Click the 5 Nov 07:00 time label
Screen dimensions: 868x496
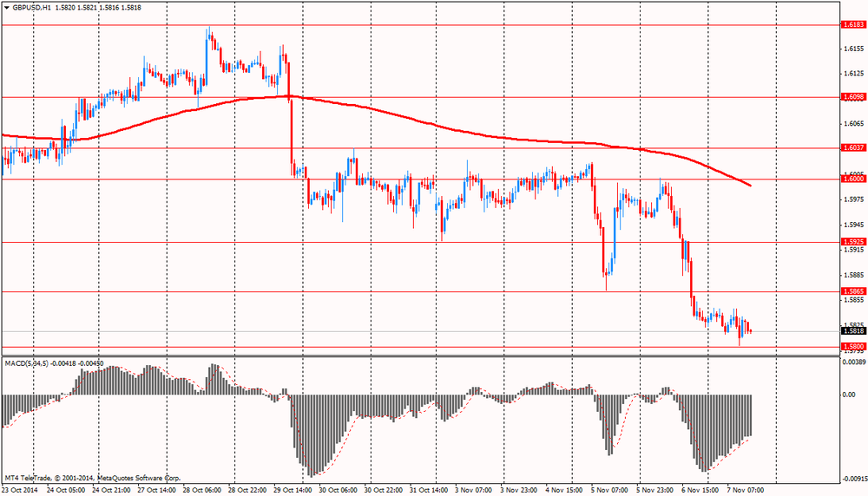click(x=609, y=490)
